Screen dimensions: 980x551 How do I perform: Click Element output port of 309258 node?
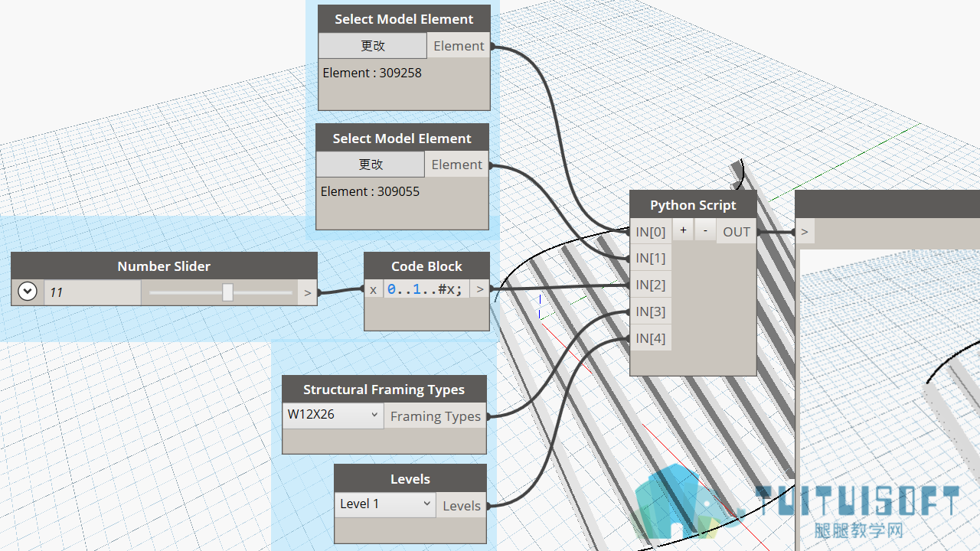click(459, 46)
